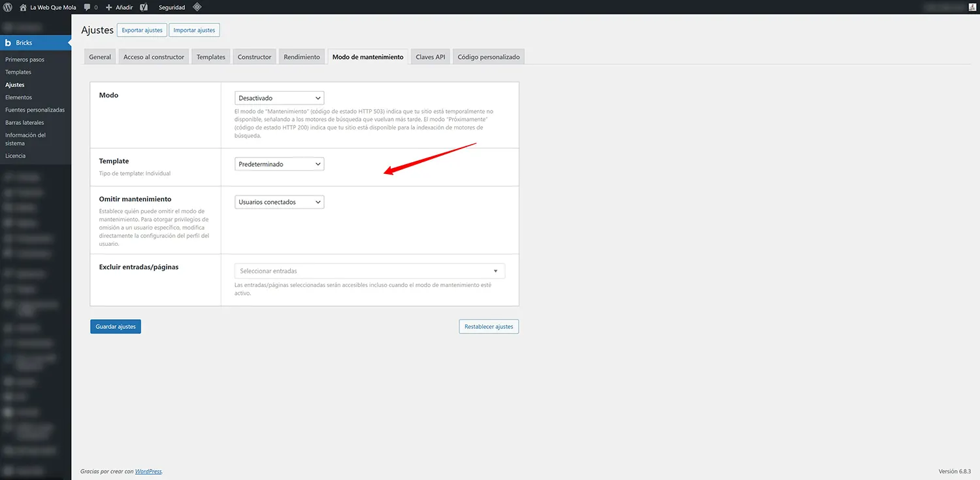Click the Guardar ajustes button
The height and width of the screenshot is (480, 980).
(116, 326)
